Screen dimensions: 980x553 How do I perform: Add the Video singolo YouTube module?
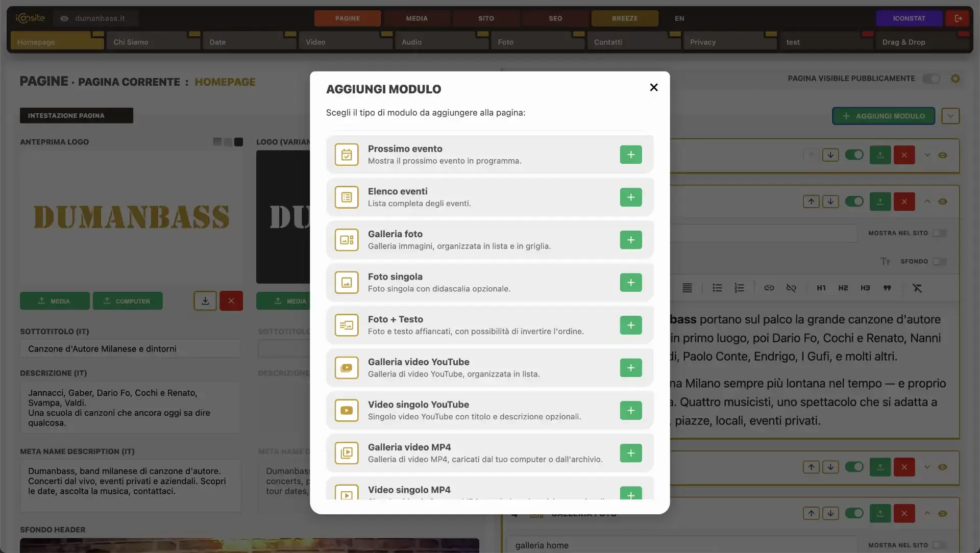[x=631, y=410]
